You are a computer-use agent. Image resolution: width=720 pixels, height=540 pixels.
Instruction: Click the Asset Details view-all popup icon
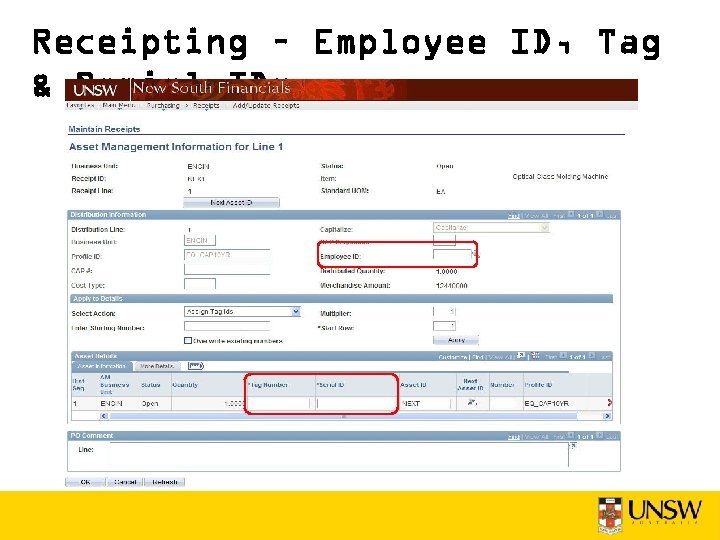[521, 356]
